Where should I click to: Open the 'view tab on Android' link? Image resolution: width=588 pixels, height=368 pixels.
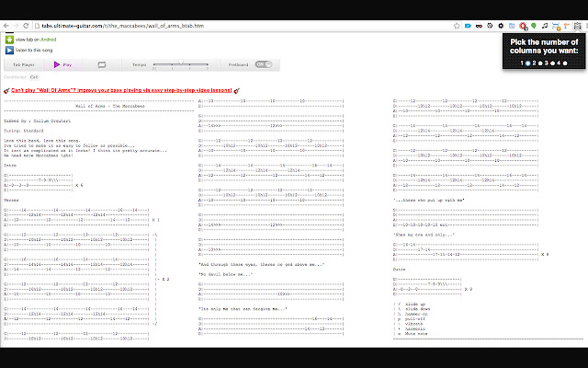click(36, 40)
